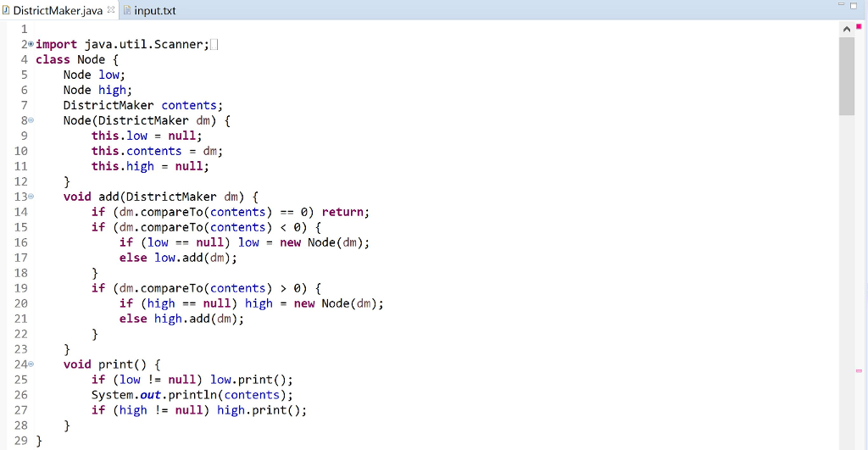Click the vertical scrollbar thumb
The width and height of the screenshot is (868, 450).
(847, 76)
